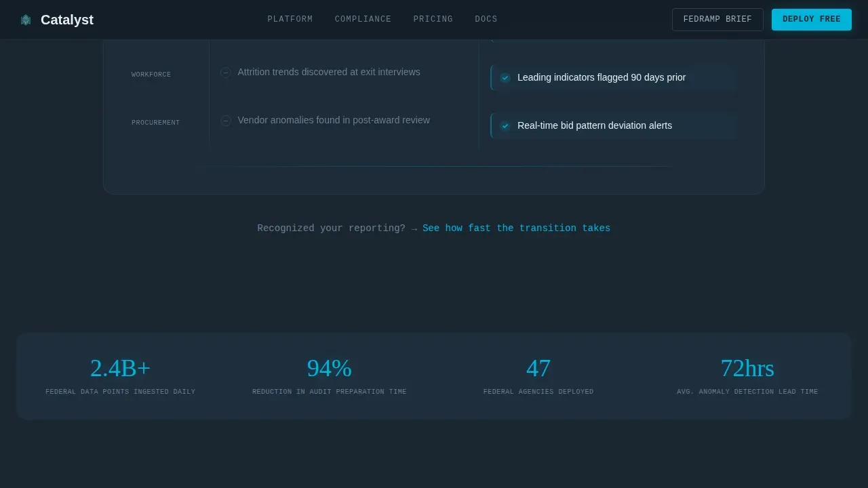Click minus icon beside attrition trends row
Screen dimensions: 868x488
click(x=226, y=73)
